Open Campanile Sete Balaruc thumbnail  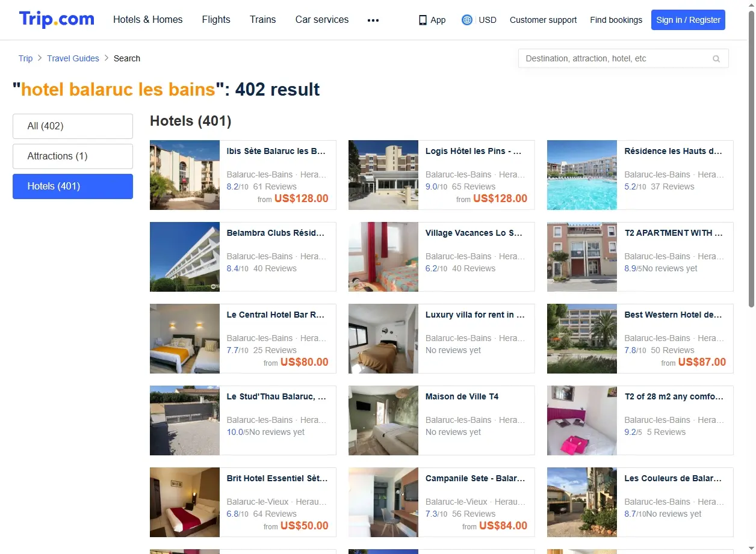coord(383,502)
